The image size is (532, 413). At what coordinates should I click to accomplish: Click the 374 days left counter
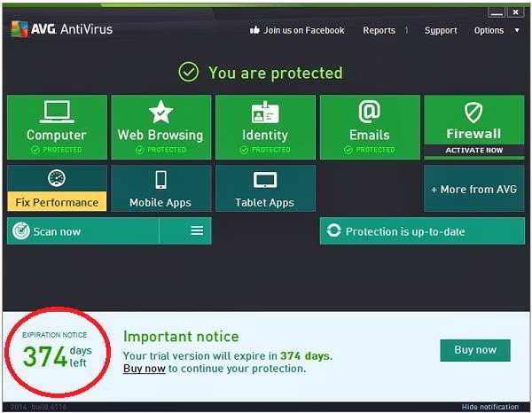(57, 356)
